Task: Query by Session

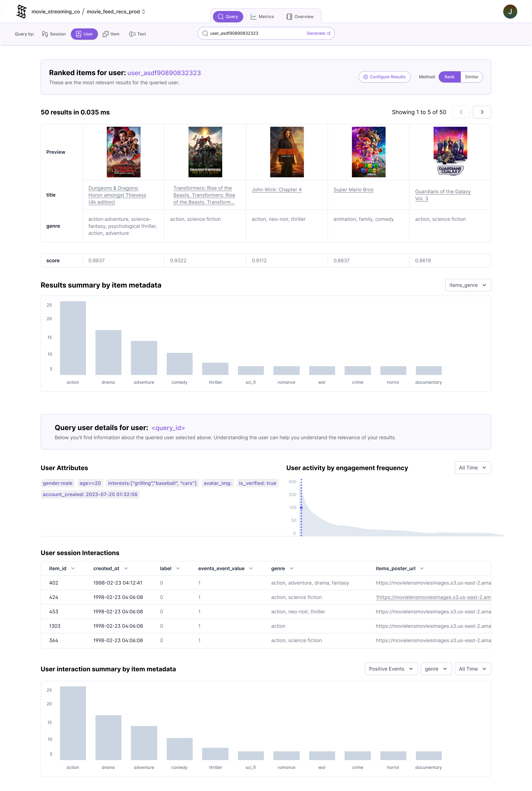Action: click(54, 34)
